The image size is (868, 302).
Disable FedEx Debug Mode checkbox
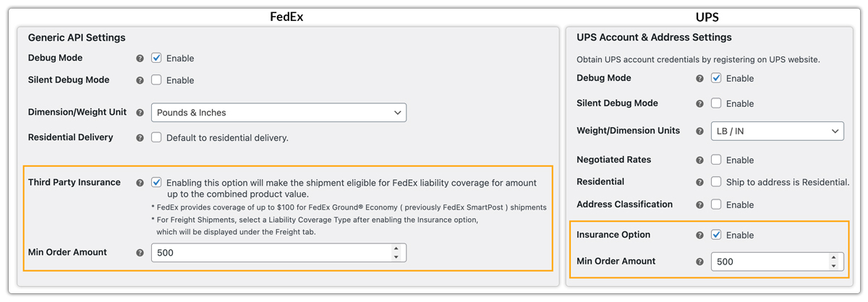coord(156,58)
